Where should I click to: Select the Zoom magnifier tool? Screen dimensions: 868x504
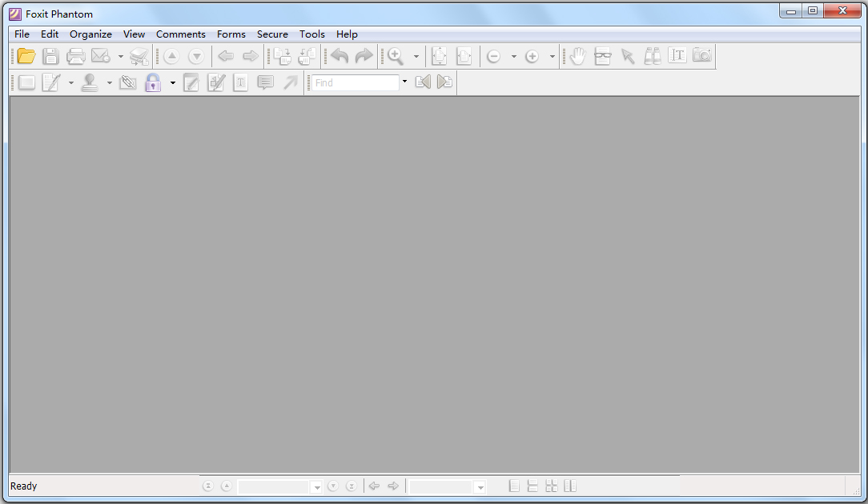pyautogui.click(x=396, y=56)
